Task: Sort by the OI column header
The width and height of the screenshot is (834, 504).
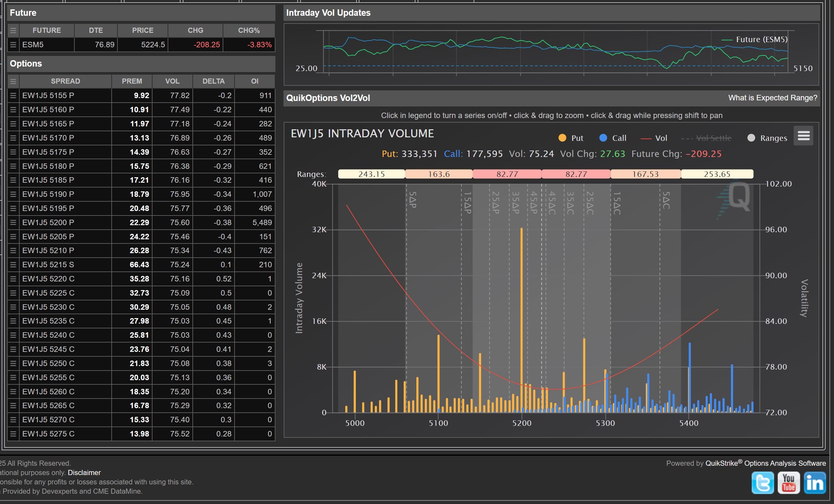Action: (x=255, y=81)
